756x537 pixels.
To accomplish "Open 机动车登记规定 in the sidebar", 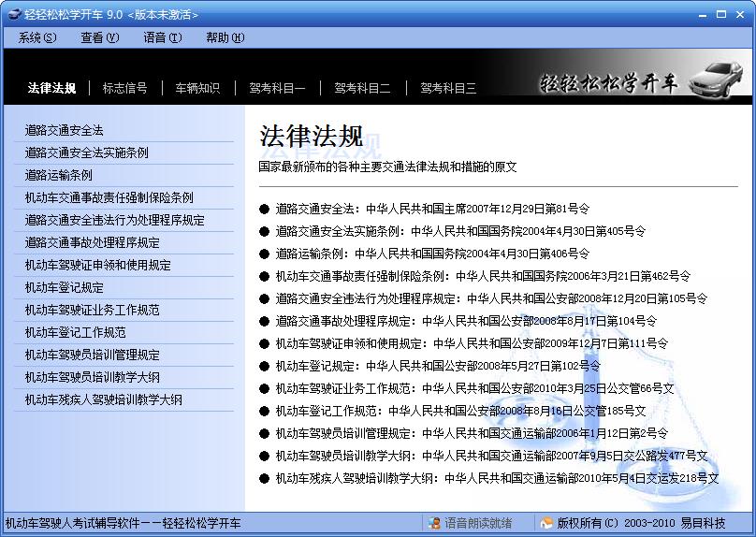I will [65, 288].
